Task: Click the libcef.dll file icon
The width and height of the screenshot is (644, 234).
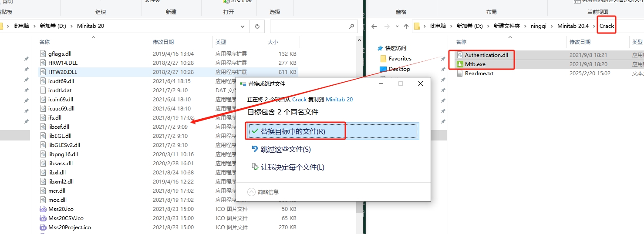Action: [x=43, y=127]
